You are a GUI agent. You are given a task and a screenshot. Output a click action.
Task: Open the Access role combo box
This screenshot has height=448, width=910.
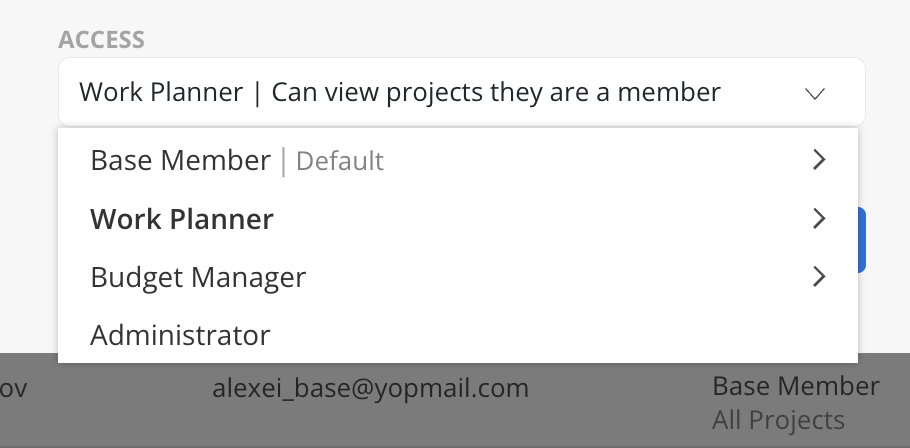point(461,92)
